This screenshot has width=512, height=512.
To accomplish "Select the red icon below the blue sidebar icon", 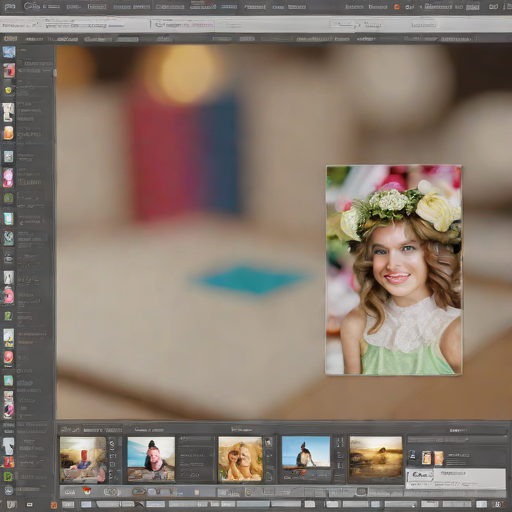I will pyautogui.click(x=9, y=70).
